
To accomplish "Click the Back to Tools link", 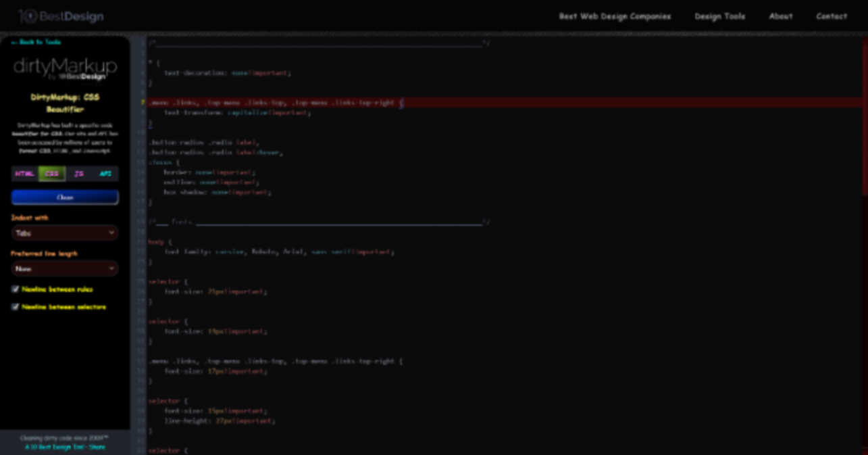I will click(36, 42).
